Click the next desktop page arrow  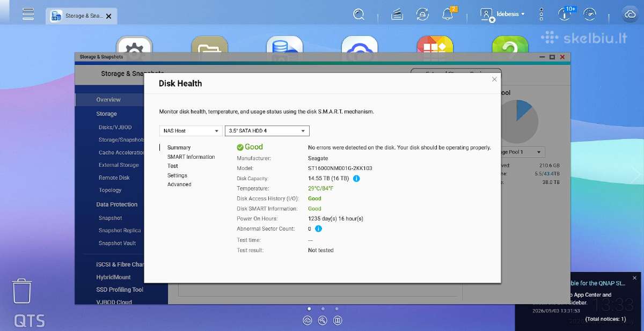635,175
